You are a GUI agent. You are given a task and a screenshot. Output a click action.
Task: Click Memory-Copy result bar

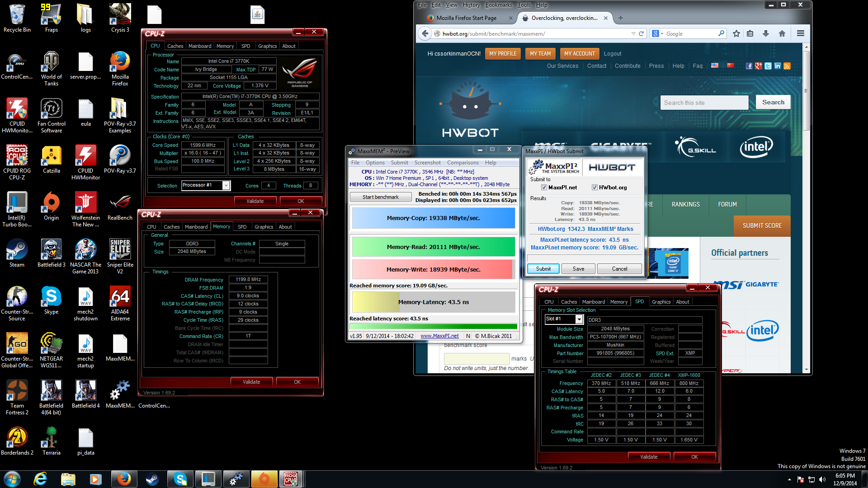pyautogui.click(x=433, y=218)
